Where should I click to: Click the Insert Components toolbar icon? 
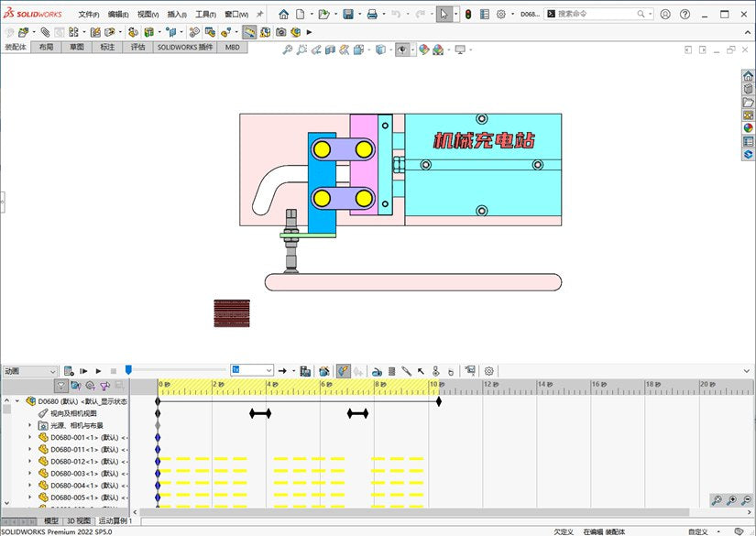click(23, 32)
